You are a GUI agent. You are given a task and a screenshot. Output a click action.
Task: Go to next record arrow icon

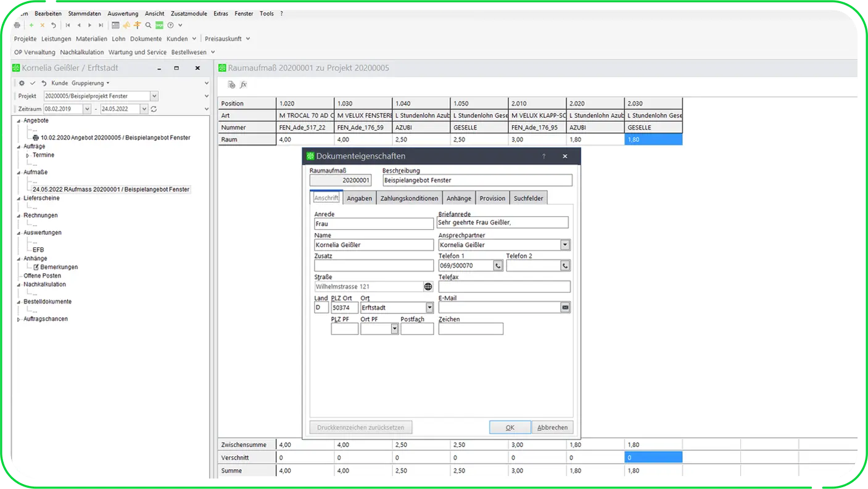click(89, 25)
